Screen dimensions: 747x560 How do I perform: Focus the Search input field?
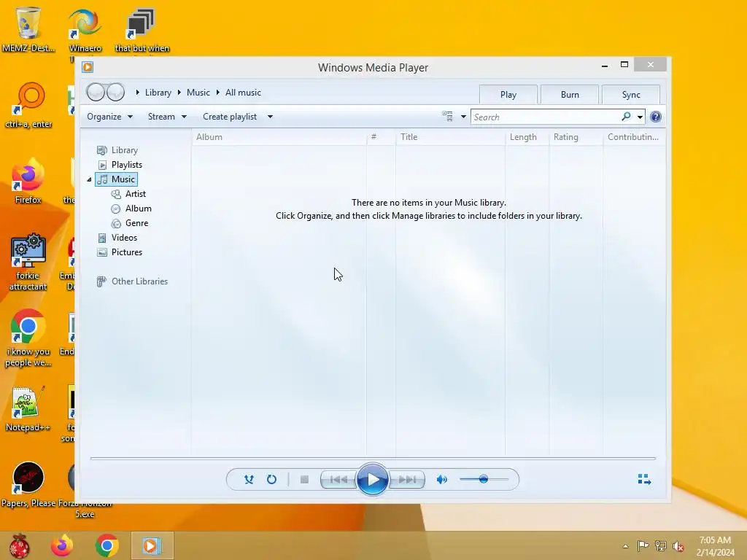coord(546,117)
